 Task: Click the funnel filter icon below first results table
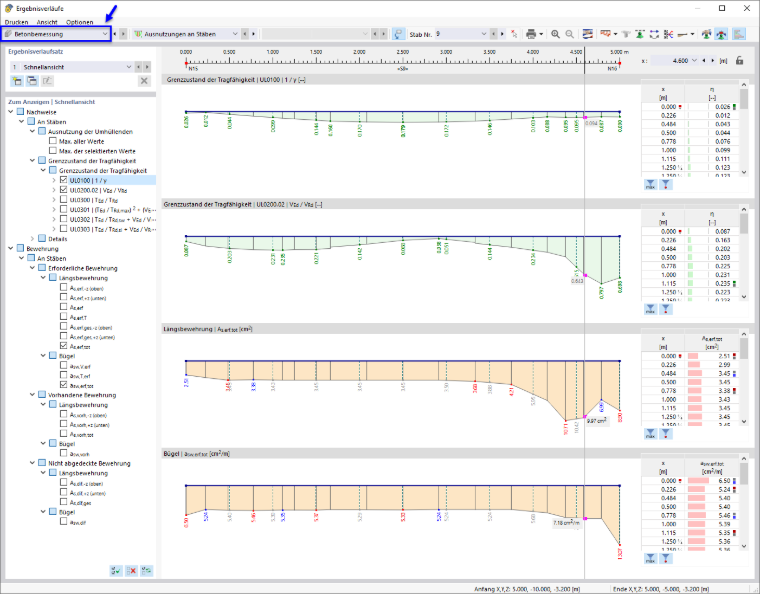(x=666, y=185)
